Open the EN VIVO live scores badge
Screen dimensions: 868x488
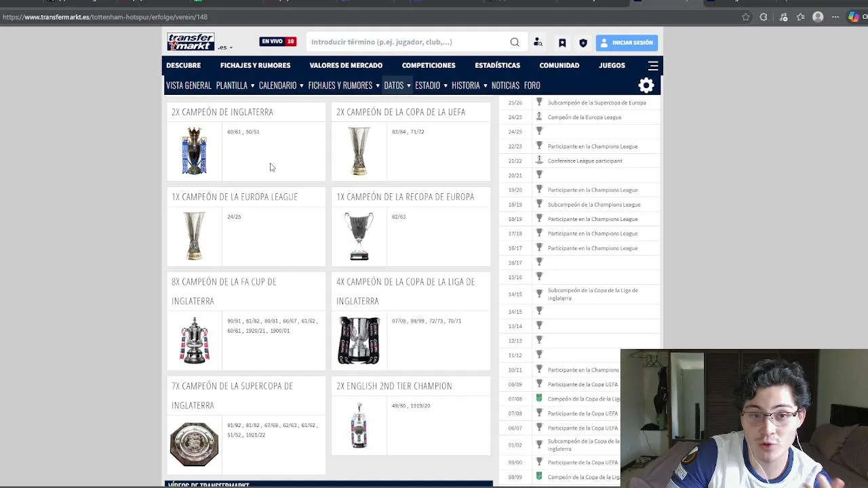[277, 41]
